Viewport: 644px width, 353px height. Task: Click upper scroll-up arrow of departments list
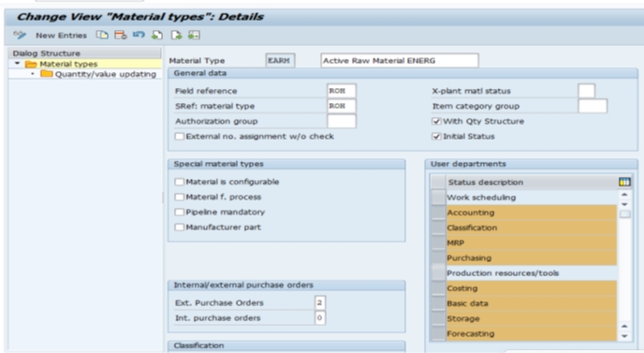624,195
